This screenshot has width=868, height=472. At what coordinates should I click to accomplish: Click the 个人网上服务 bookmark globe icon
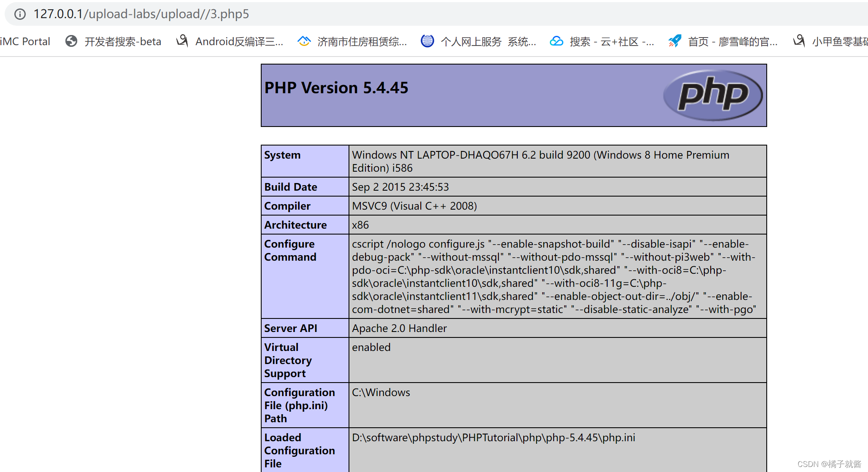point(427,41)
